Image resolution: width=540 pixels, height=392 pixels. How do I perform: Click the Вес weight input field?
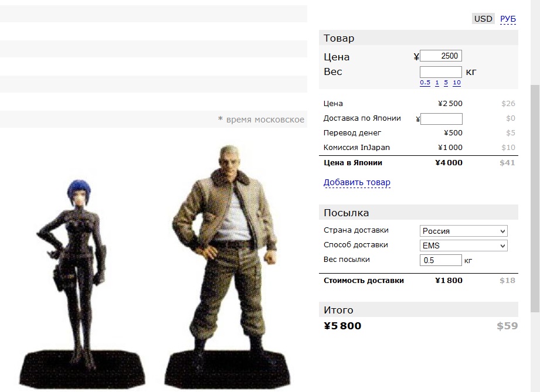coord(441,72)
